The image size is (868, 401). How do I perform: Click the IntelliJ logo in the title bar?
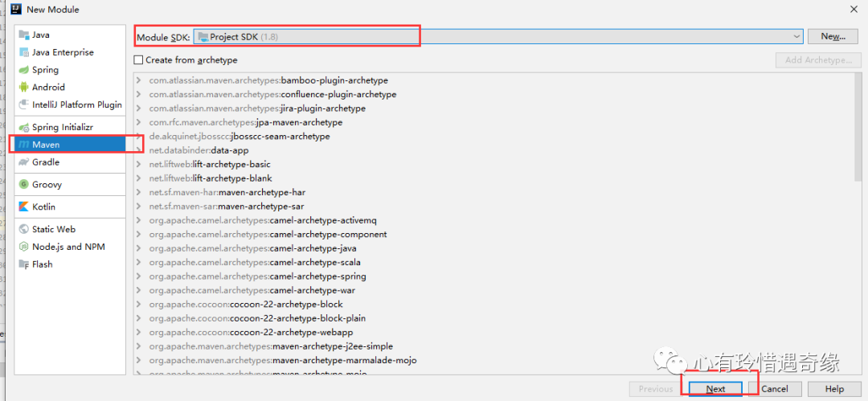point(16,9)
